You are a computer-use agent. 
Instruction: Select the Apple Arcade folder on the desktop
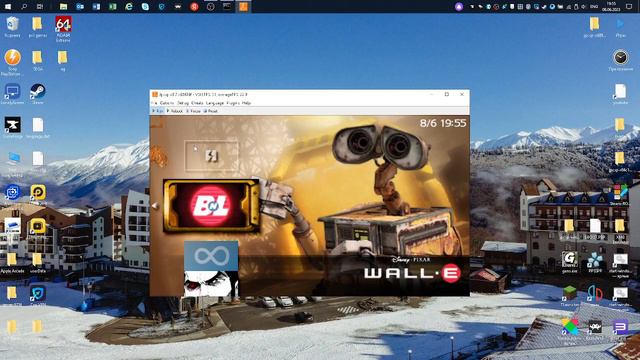pyautogui.click(x=12, y=262)
